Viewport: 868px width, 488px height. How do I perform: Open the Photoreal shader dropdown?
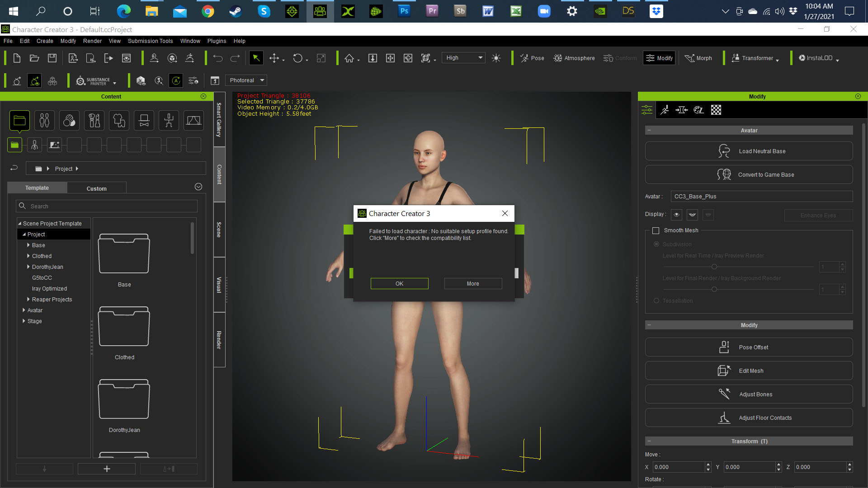pos(246,80)
